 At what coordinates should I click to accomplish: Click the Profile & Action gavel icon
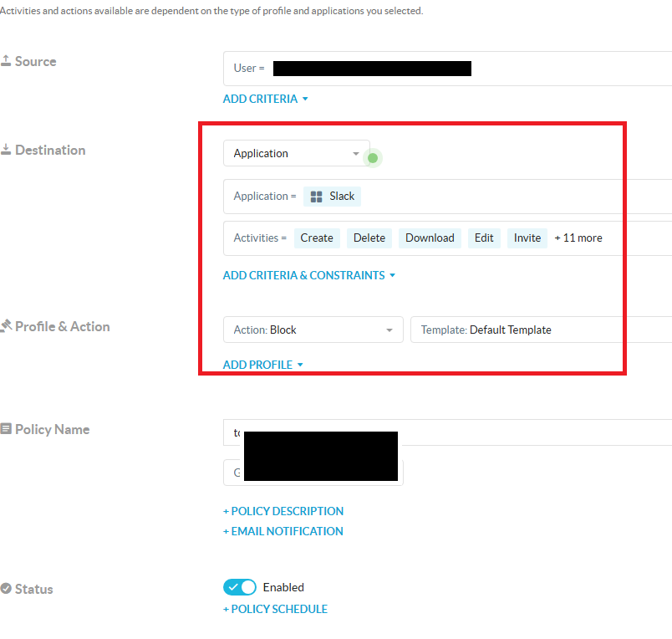(x=6, y=326)
